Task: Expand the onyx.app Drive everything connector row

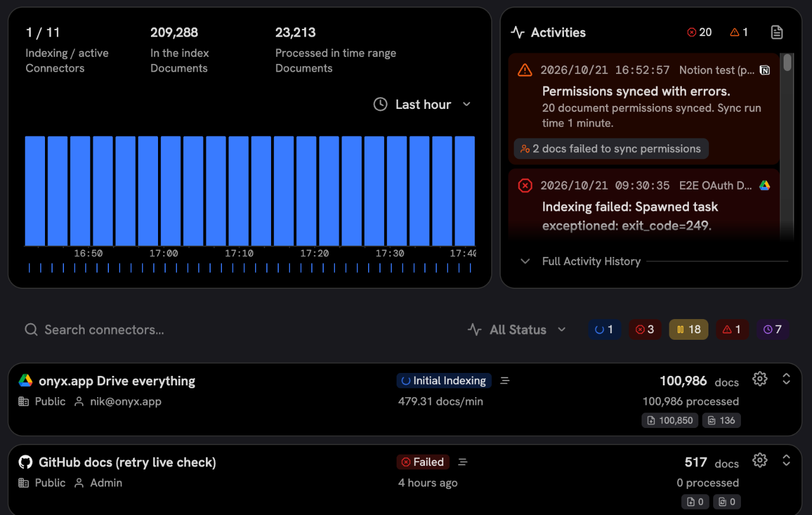Action: [x=787, y=379]
